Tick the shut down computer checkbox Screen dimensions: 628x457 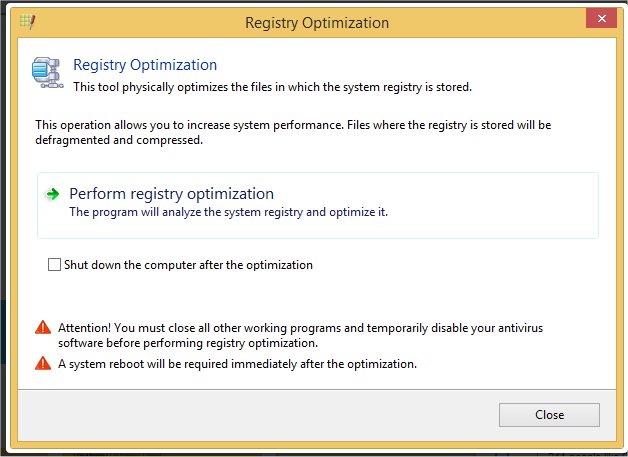click(x=54, y=266)
